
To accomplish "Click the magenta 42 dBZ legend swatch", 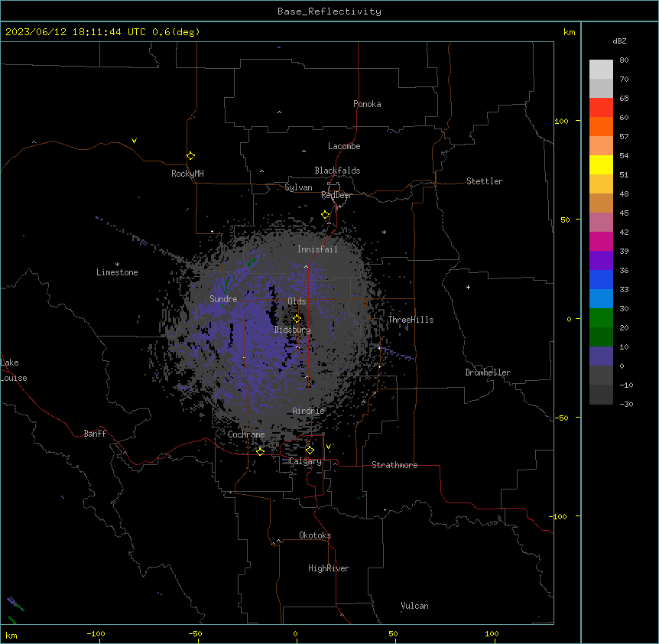I will 601,241.
